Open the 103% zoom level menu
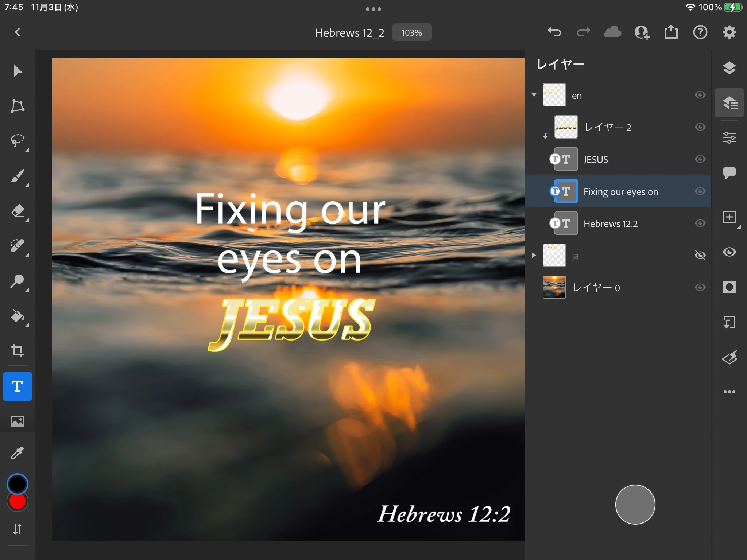Screen dimensions: 747x560 [x=411, y=33]
